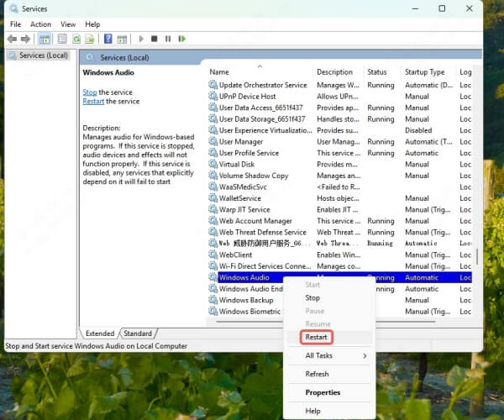Select Web Threat Defense Service row

[x=340, y=232]
